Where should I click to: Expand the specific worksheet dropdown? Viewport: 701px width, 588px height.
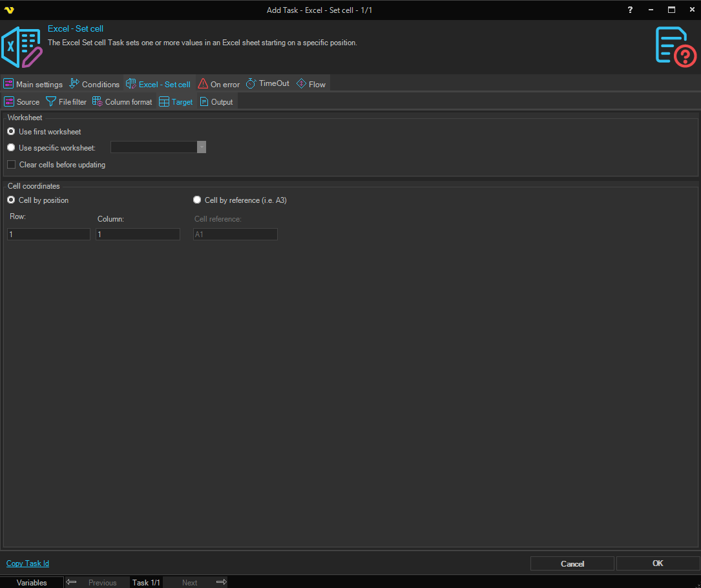(x=202, y=147)
